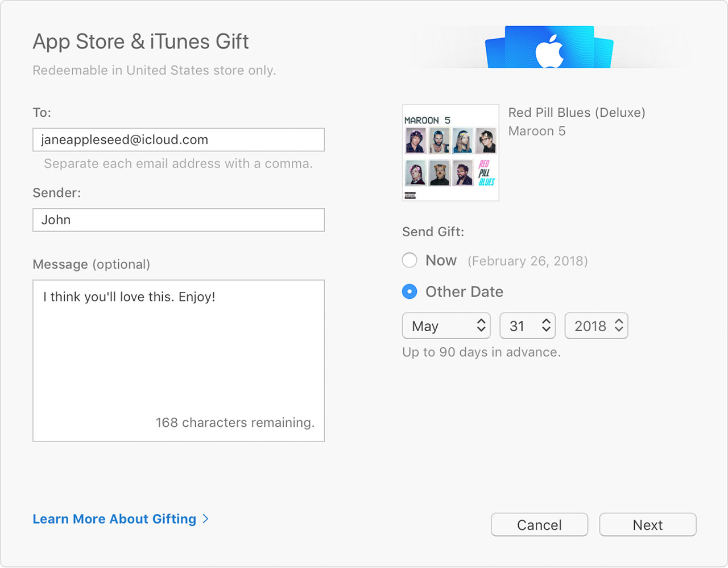Viewport: 728px width, 568px height.
Task: Click the 'Message (optional)' label
Action: 91,265
